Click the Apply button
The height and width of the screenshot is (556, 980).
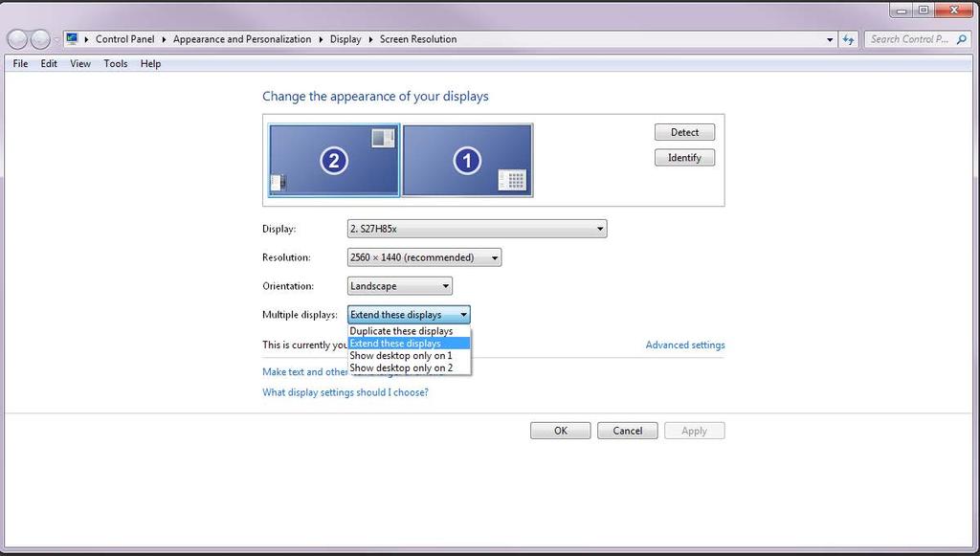pyautogui.click(x=695, y=431)
